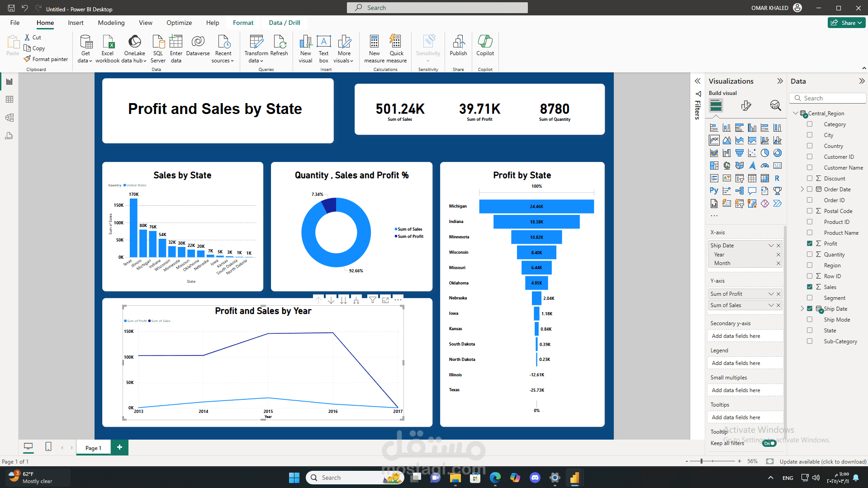868x488 pixels.
Task: Switch to the Modeling ribbon tab
Action: [x=111, y=23]
